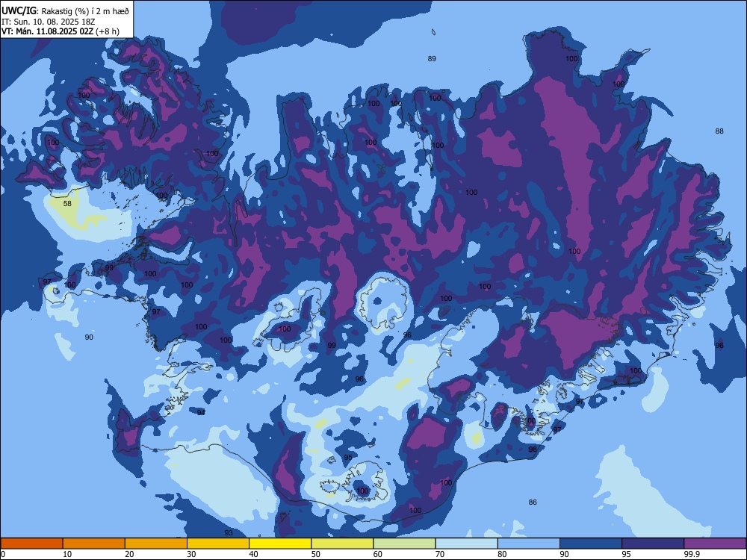Click the title 'UWC/IG: Rakastig (%) í 2 m hæð'
This screenshot has height=560, width=747.
pyautogui.click(x=65, y=11)
